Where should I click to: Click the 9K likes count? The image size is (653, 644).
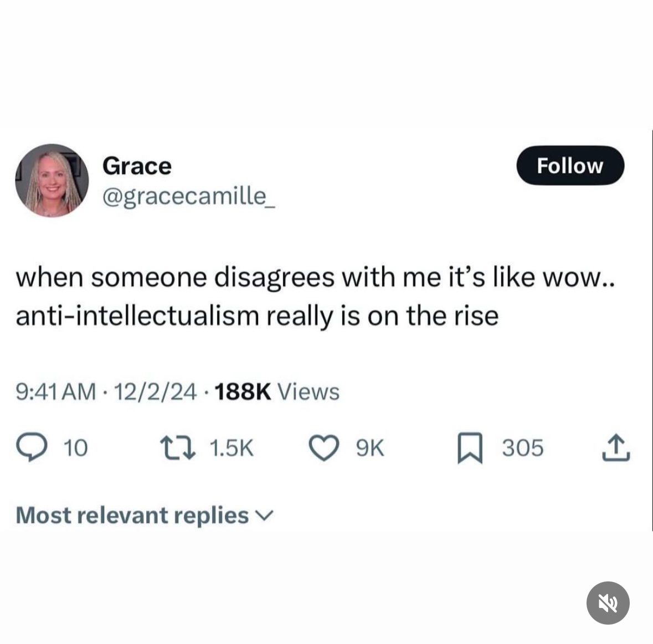point(369,448)
